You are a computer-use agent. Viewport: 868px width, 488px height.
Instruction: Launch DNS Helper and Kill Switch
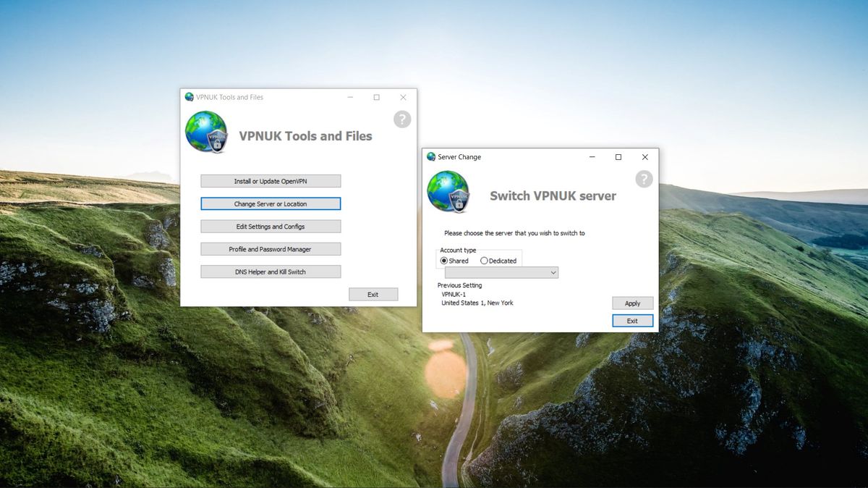(270, 271)
